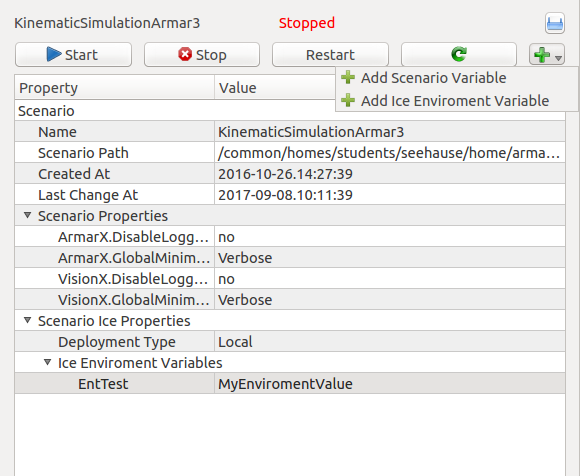Select the Deployment Type Local value
580x476 pixels.
[x=390, y=342]
